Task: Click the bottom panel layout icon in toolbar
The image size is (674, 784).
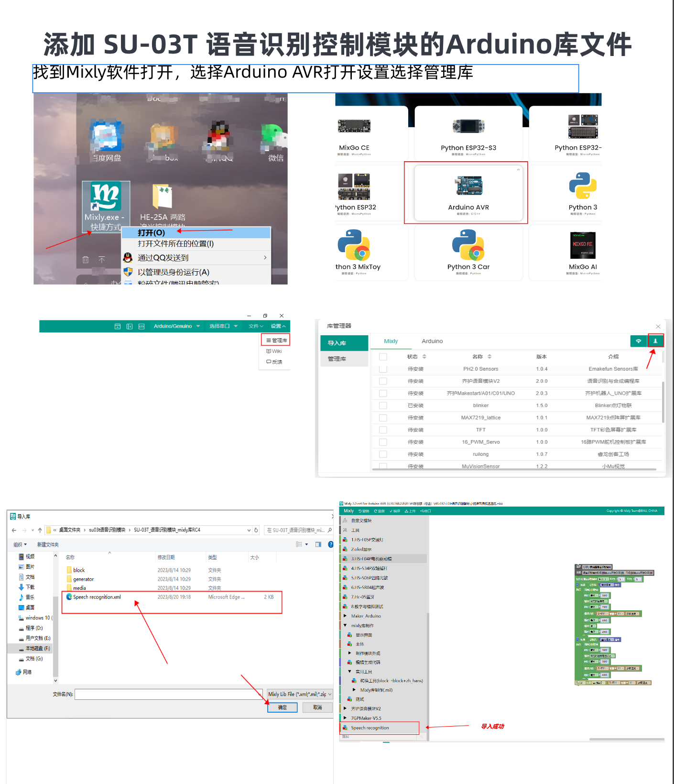Action: (x=118, y=326)
